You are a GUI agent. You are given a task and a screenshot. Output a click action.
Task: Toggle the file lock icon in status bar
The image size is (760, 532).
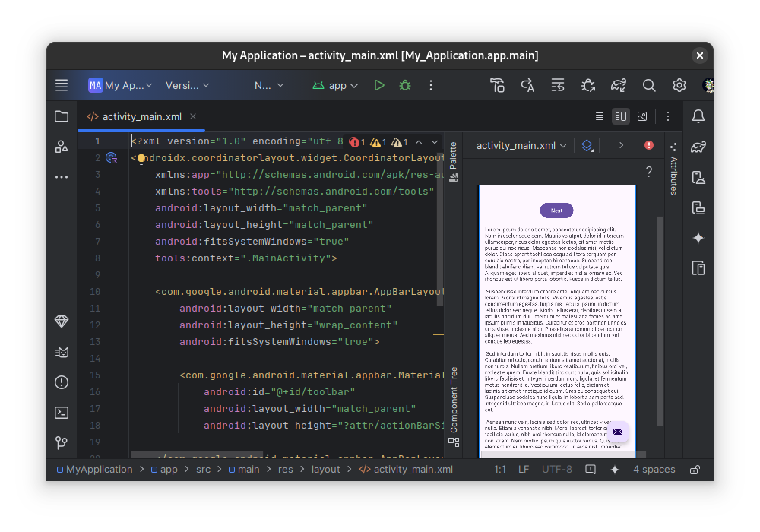pyautogui.click(x=694, y=469)
